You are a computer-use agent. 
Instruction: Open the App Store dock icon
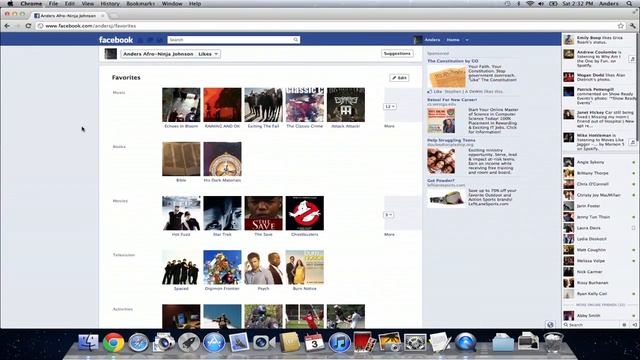[213, 342]
